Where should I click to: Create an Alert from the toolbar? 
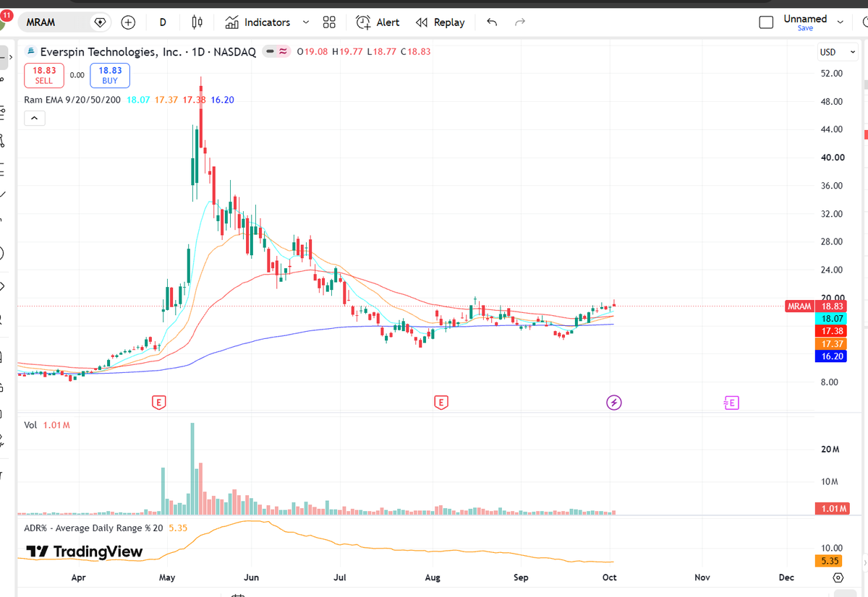point(378,22)
